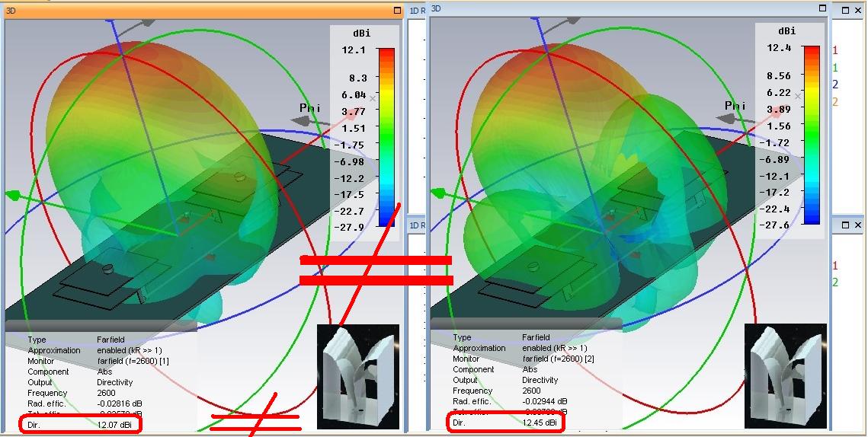Click the green "1" curve legend entry
Image resolution: width=868 pixels, height=437 pixels.
point(835,68)
